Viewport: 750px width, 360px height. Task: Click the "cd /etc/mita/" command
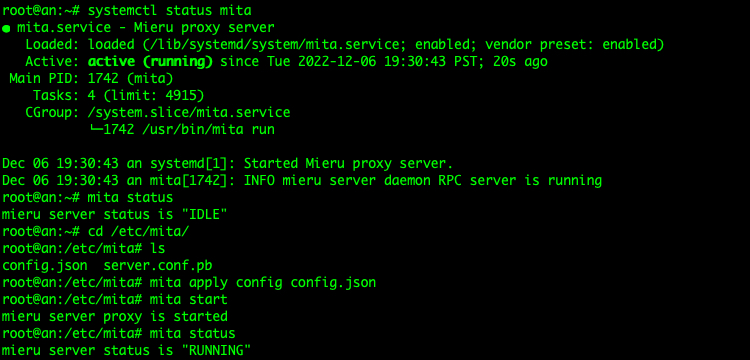pos(139,232)
